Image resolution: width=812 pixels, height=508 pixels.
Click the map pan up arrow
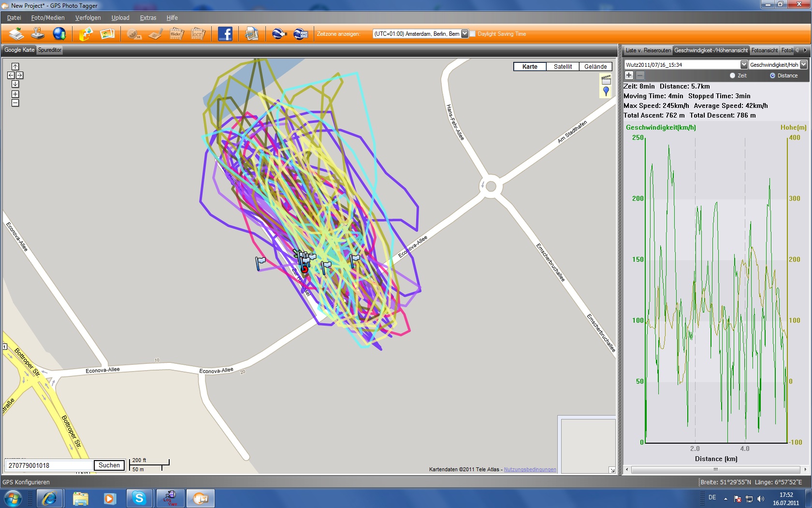click(x=15, y=66)
